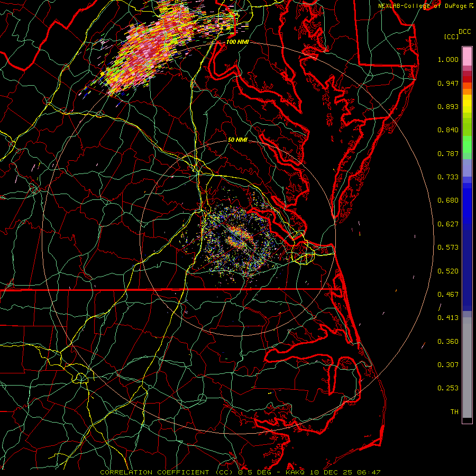This screenshot has height=476, width=476.
Task: Click the [CC] legend unit label
Action: tap(451, 36)
